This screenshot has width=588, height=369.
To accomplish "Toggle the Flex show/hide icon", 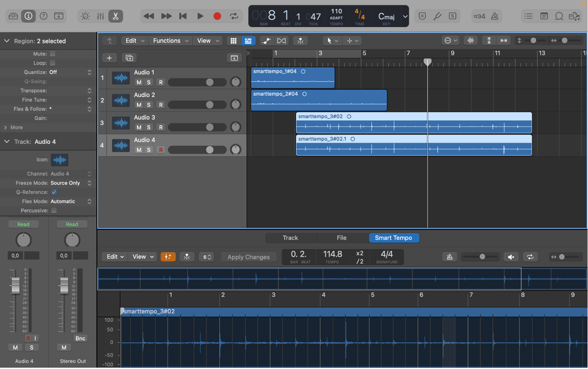I will coord(281,41).
